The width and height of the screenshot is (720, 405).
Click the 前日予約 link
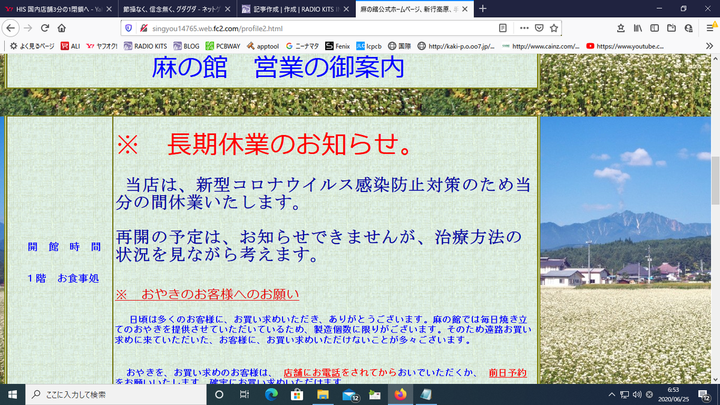click(x=507, y=373)
